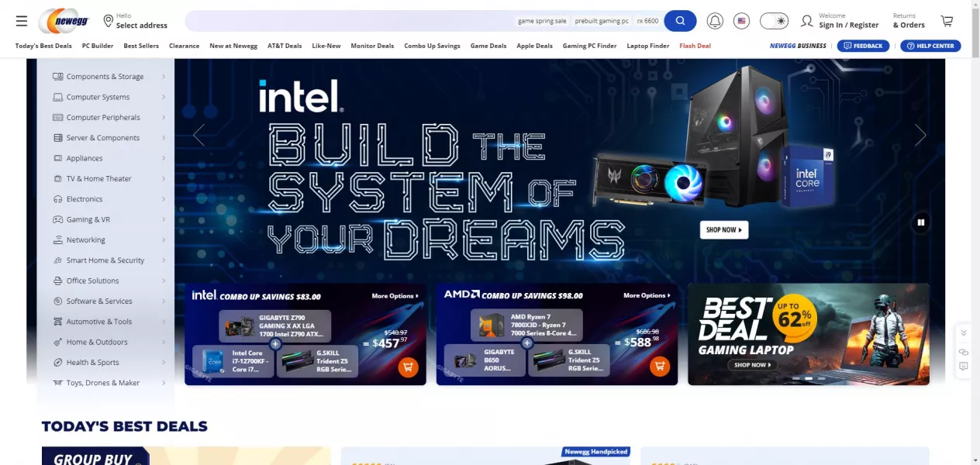Open side feedback message icon
This screenshot has height=465, width=980.
coord(964,366)
